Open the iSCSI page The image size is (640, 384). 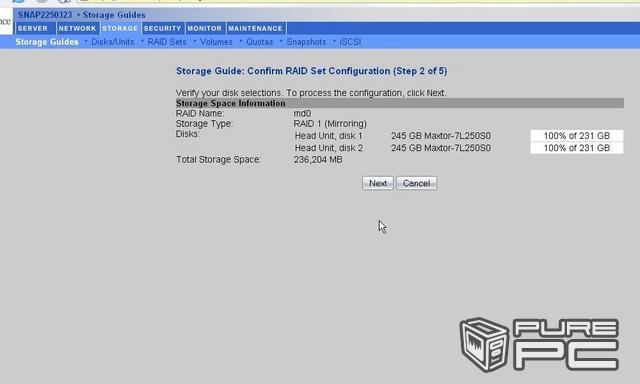click(350, 42)
